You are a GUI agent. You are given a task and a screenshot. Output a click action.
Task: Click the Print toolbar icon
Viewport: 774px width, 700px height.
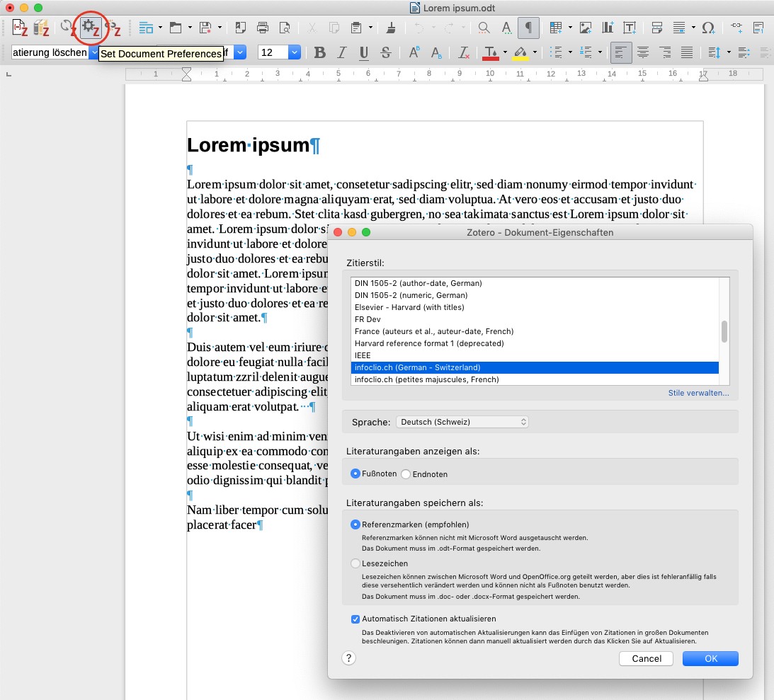(x=263, y=28)
